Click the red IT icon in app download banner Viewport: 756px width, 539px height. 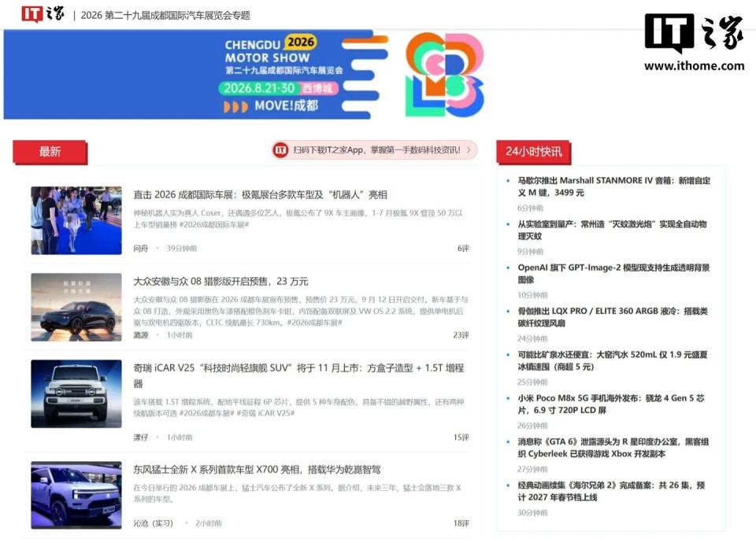[x=280, y=150]
